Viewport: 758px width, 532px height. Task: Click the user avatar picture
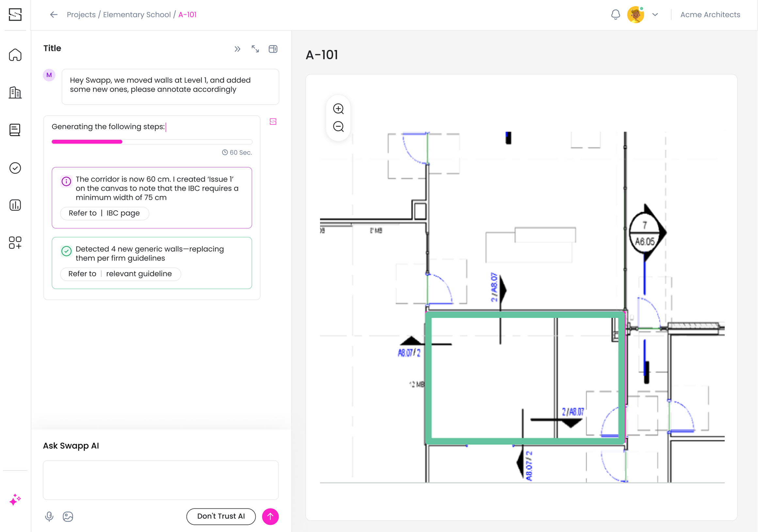click(x=636, y=14)
